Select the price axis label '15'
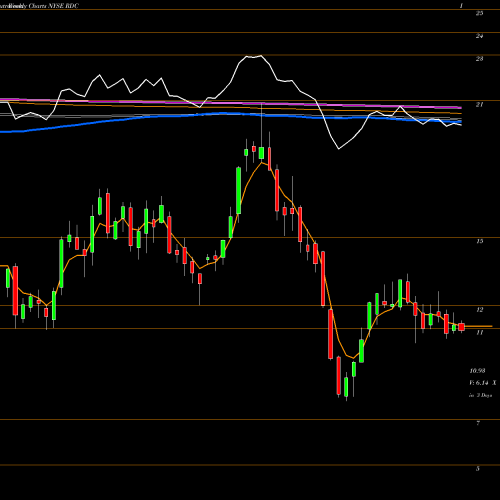The width and height of the screenshot is (500, 500). (479, 241)
